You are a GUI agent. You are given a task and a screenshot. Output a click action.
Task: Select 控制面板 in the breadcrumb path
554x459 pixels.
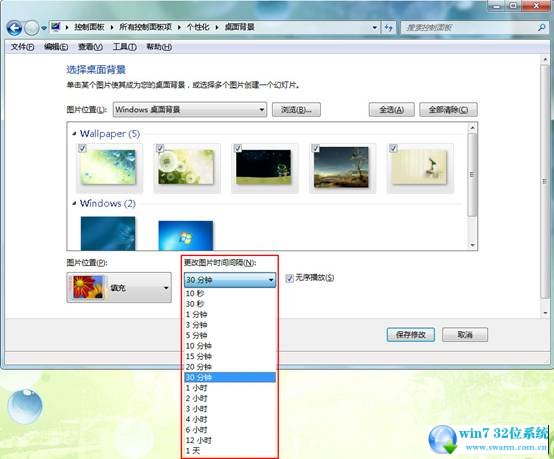click(89, 27)
